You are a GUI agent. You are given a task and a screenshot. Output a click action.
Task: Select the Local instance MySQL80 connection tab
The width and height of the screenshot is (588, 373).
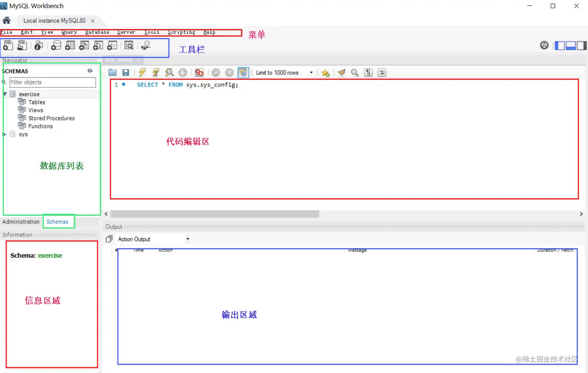[54, 21]
